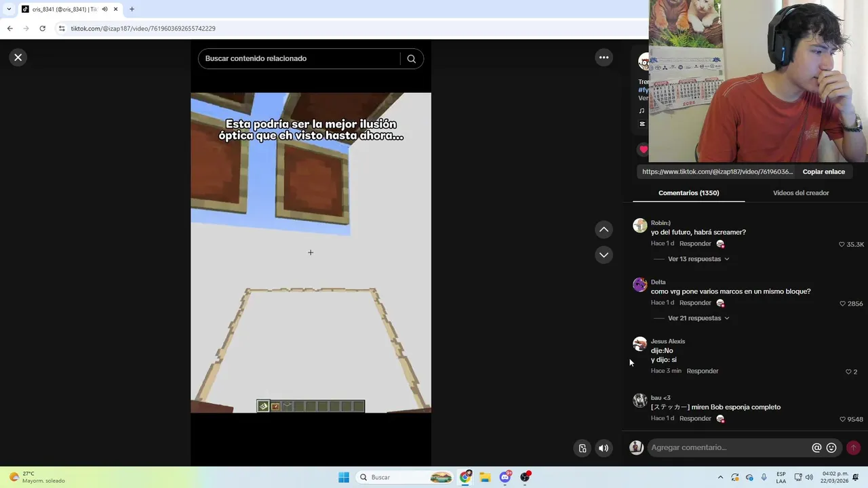Open username 'Jesus Alexis' in comments
This screenshot has height=488, width=868.
(x=668, y=341)
